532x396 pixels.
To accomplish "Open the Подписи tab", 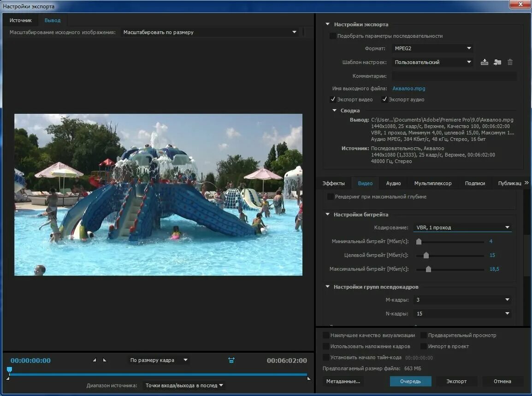I will (x=475, y=183).
